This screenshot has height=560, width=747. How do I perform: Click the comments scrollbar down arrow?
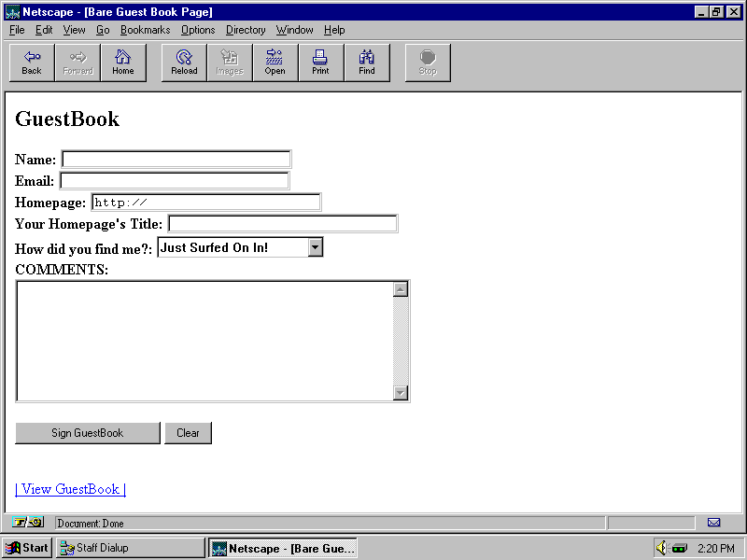[401, 393]
